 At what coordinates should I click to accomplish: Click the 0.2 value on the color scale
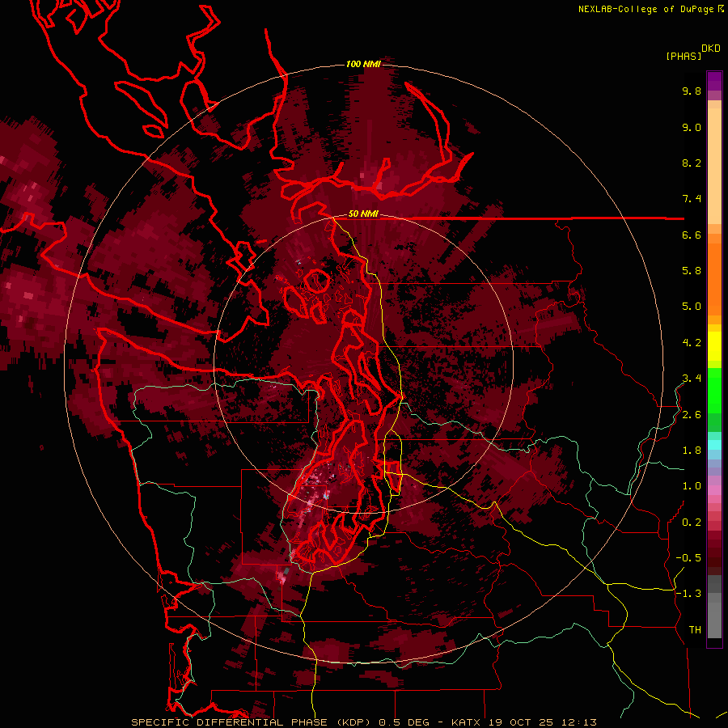(692, 523)
